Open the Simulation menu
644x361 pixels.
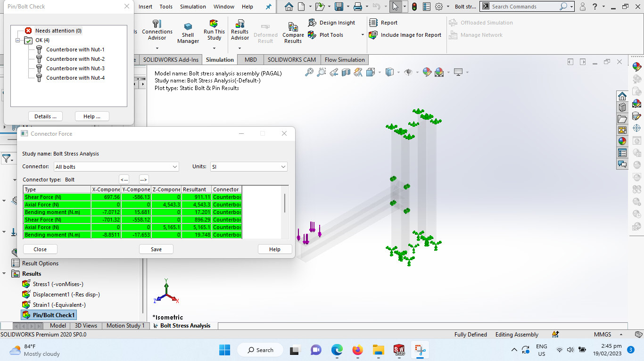click(193, 7)
